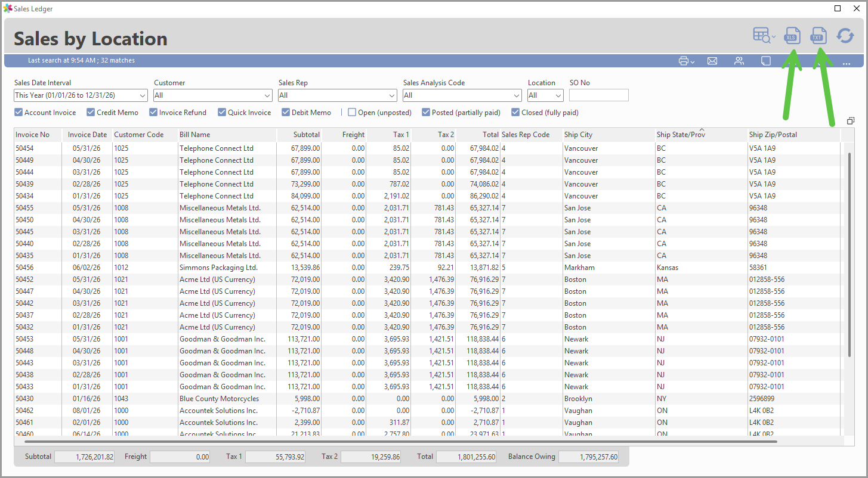Open the contacts people icon
The image size is (868, 478).
(x=739, y=61)
